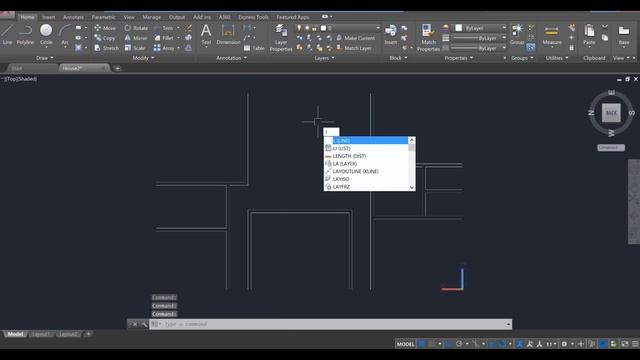Switch to the Annotate ribbon tab

click(73, 17)
